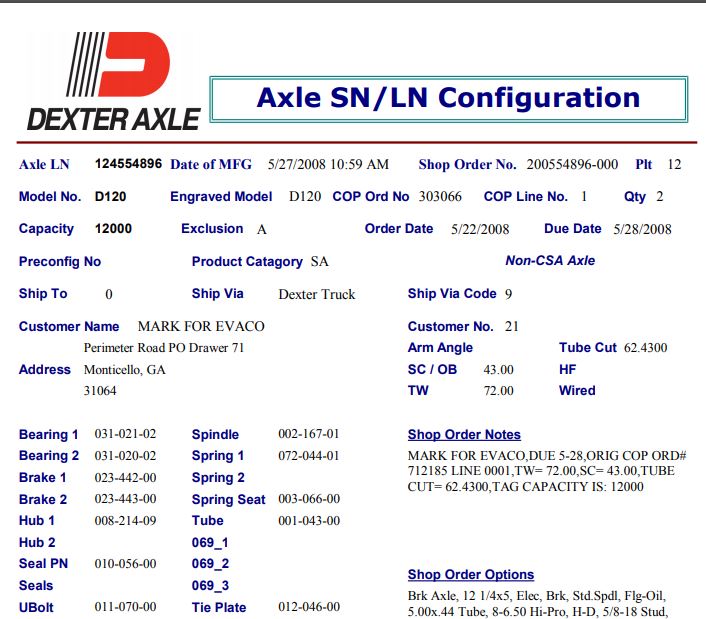Open the Shop Order Notes link

[464, 435]
